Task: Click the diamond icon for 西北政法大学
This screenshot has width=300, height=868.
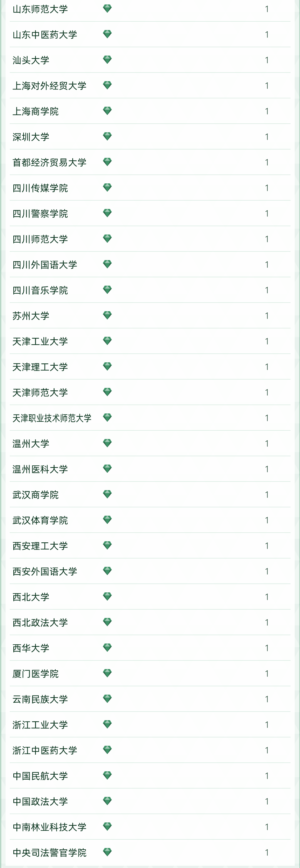Action: [107, 622]
